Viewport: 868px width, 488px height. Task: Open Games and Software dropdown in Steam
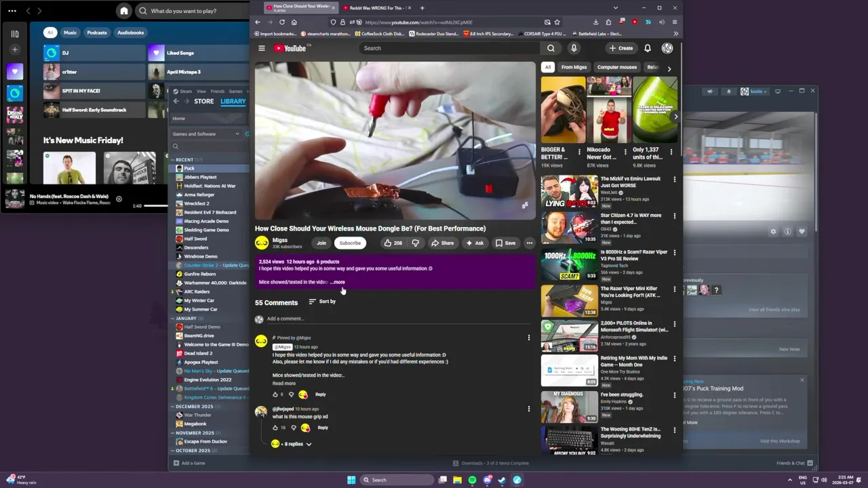[x=206, y=134]
